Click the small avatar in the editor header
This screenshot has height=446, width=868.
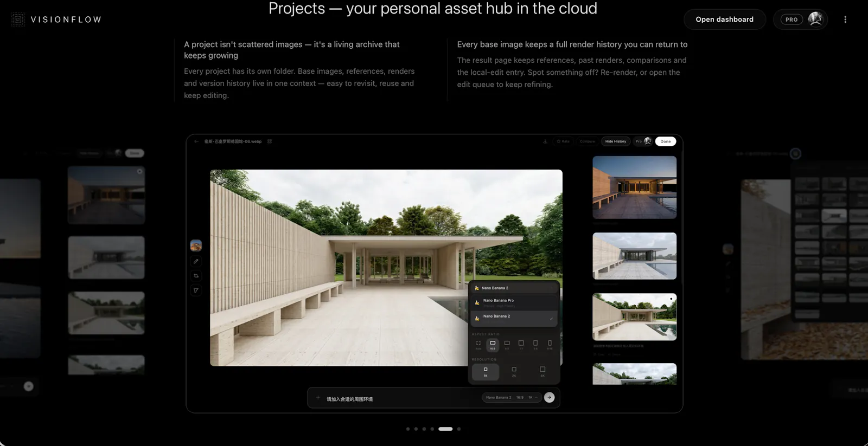point(648,141)
